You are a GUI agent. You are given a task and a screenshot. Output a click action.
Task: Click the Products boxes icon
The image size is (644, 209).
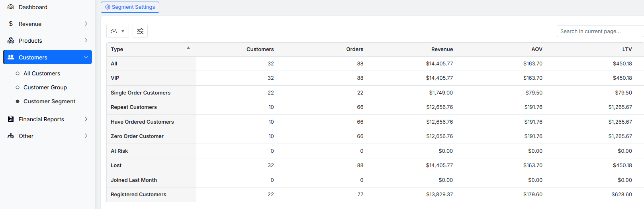click(x=11, y=41)
